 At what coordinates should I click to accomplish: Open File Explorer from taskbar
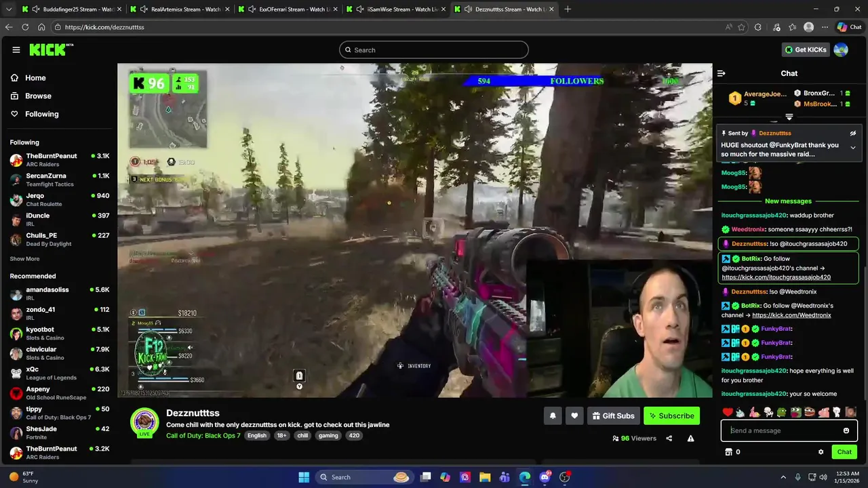click(x=485, y=477)
